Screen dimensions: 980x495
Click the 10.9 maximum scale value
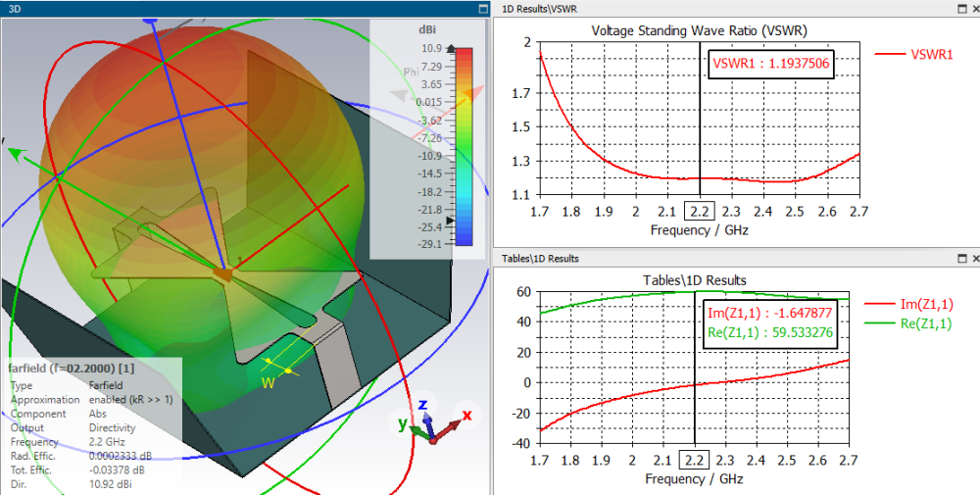click(431, 48)
